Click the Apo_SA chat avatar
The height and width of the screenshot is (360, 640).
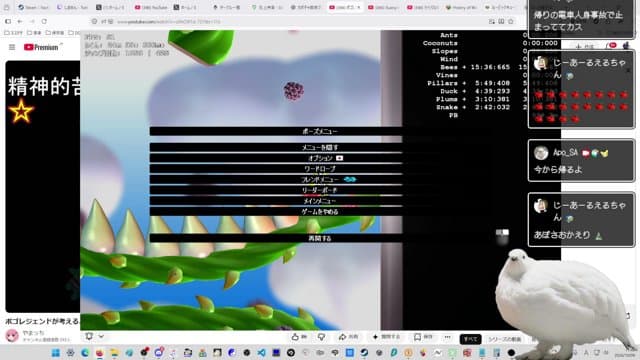point(541,153)
